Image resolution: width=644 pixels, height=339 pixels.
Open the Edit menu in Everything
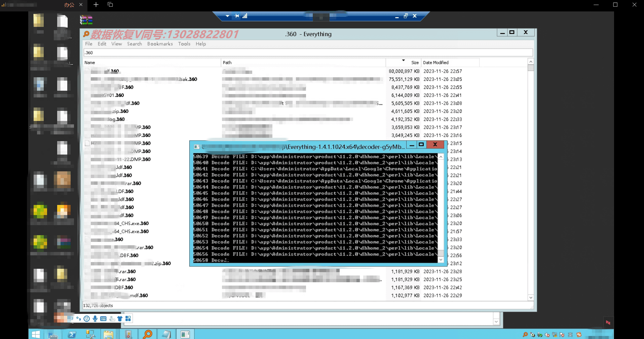102,44
